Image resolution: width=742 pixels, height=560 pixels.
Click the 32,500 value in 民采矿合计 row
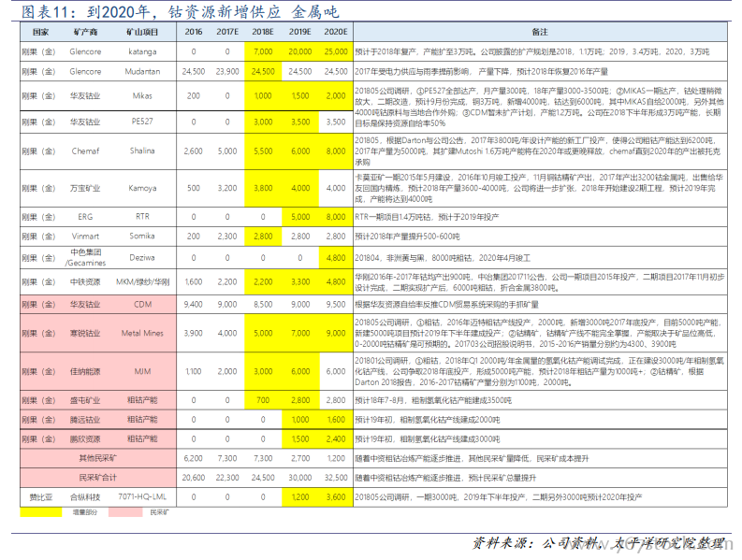click(x=336, y=478)
